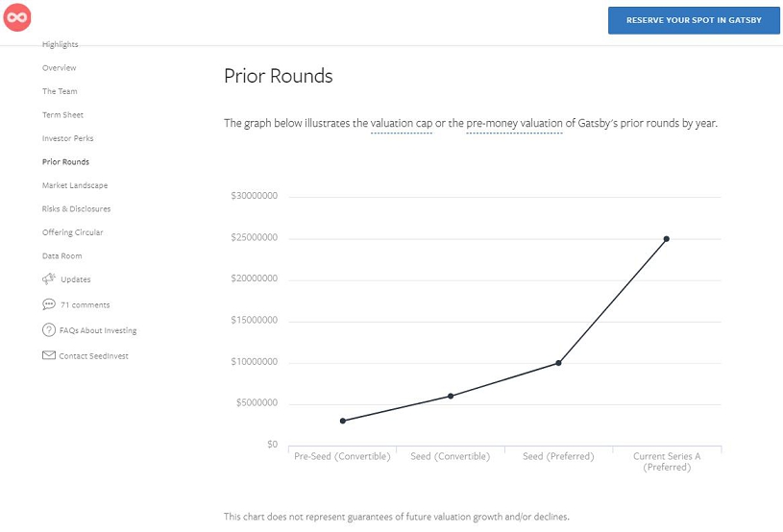Click the SeedInvest infinity logo icon
The width and height of the screenshot is (783, 532).
click(x=18, y=18)
